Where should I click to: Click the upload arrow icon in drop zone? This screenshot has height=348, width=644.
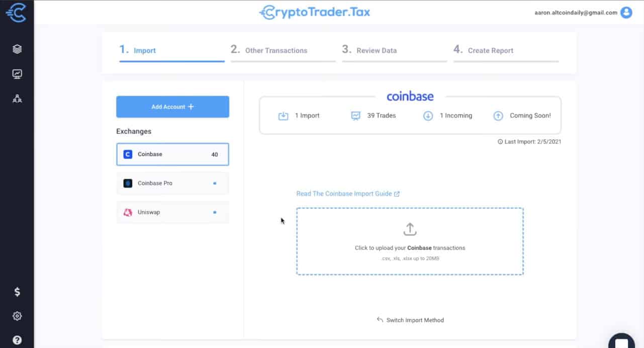[x=410, y=229]
